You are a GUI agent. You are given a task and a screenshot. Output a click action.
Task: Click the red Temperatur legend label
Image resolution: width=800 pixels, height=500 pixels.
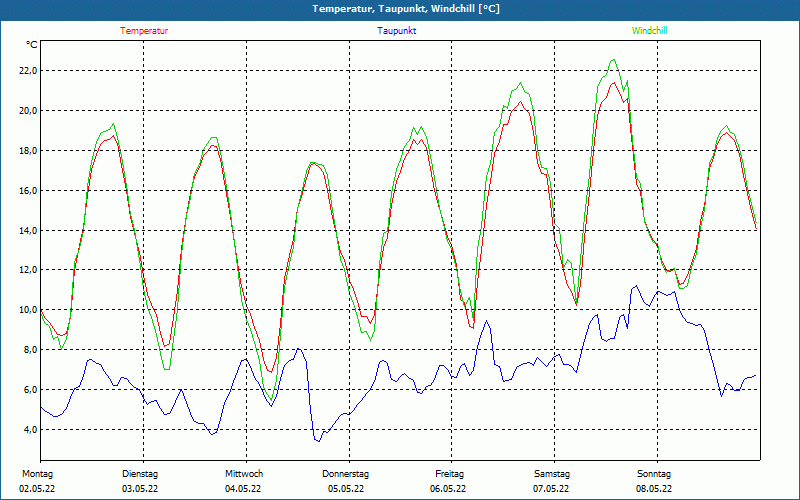coord(144,31)
